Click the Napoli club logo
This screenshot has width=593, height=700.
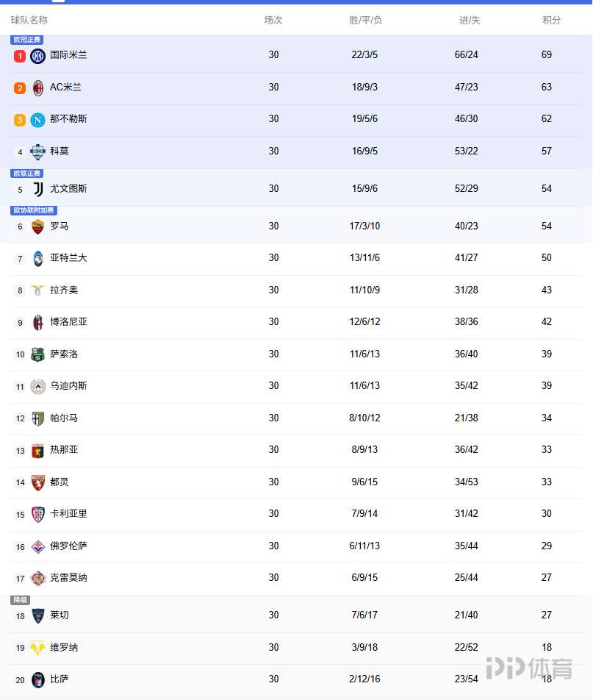[x=37, y=120]
